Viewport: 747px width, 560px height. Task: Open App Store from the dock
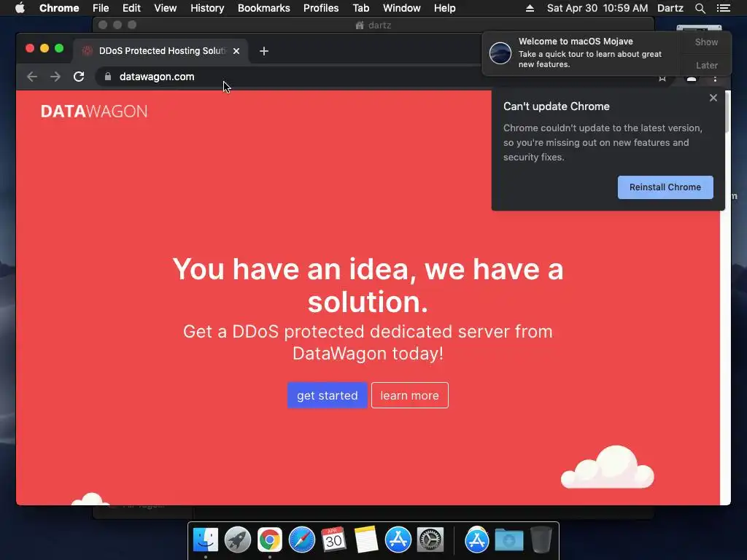398,540
